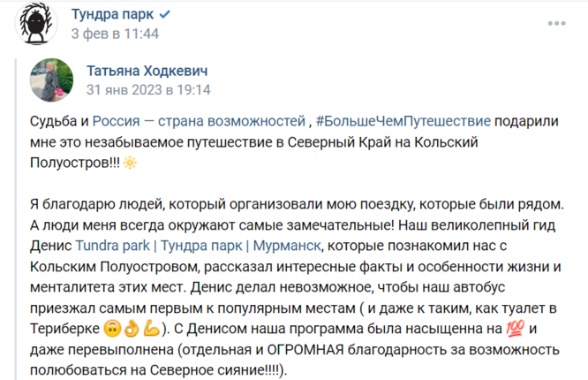The width and height of the screenshot is (588, 380).
Task: Click the word ОГРОМНАЯ in the post text
Action: coord(305,350)
